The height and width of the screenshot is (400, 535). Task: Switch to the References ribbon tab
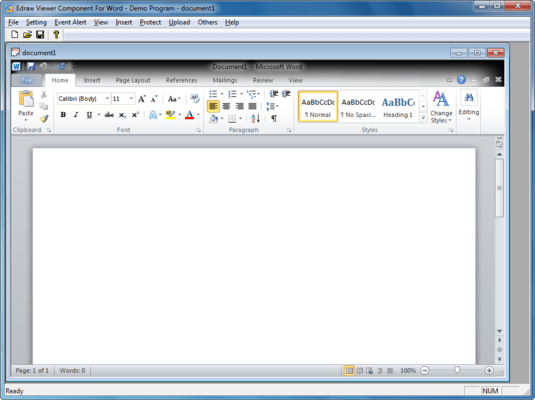(182, 80)
